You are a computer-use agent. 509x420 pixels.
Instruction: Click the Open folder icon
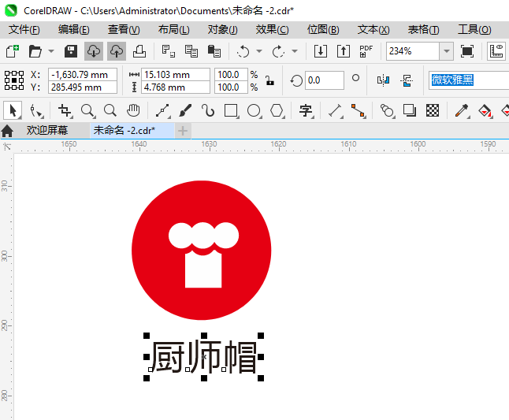click(x=35, y=51)
